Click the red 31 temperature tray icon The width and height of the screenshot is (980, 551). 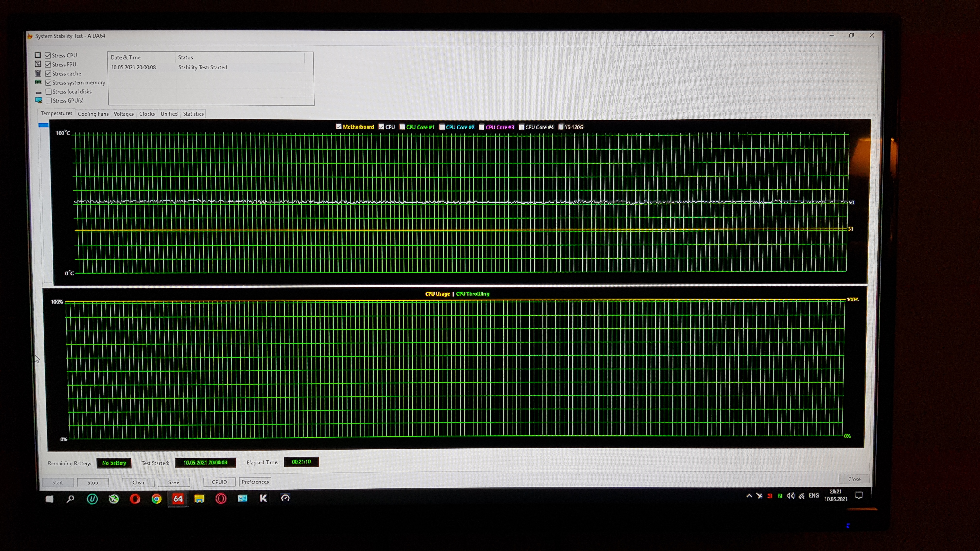770,496
